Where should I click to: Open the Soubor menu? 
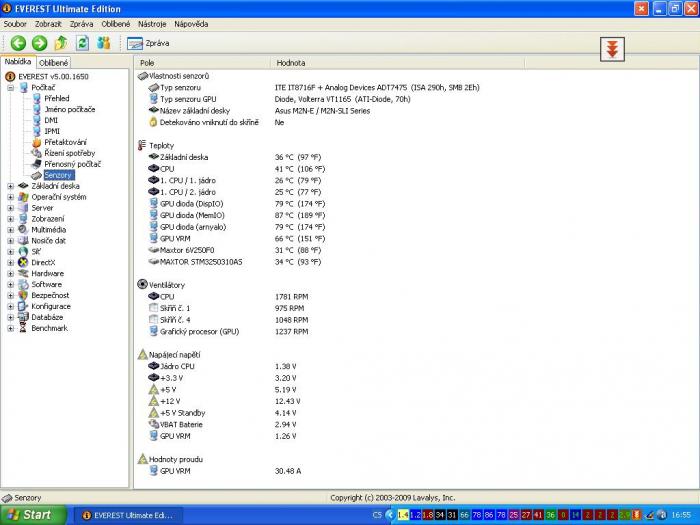tap(15, 23)
